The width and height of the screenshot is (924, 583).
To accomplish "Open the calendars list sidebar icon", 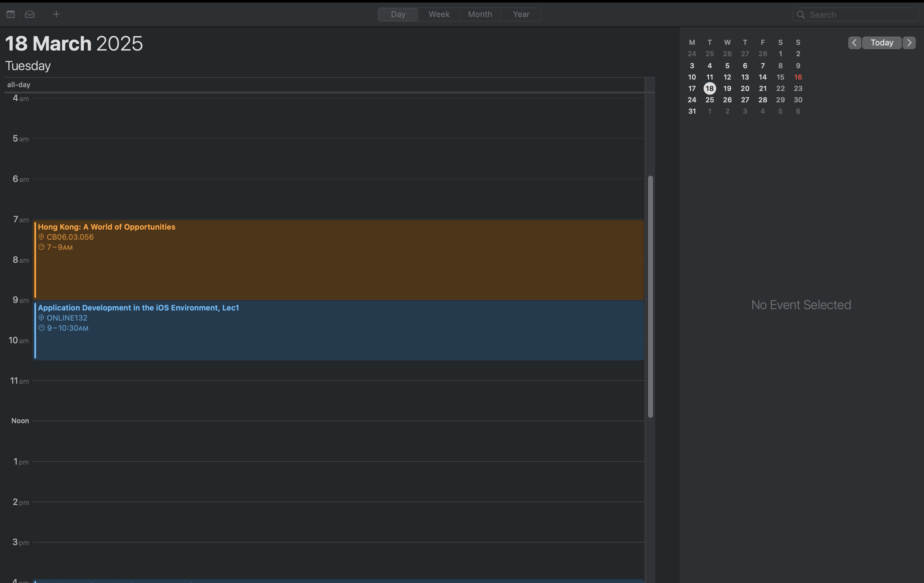I will (x=11, y=14).
